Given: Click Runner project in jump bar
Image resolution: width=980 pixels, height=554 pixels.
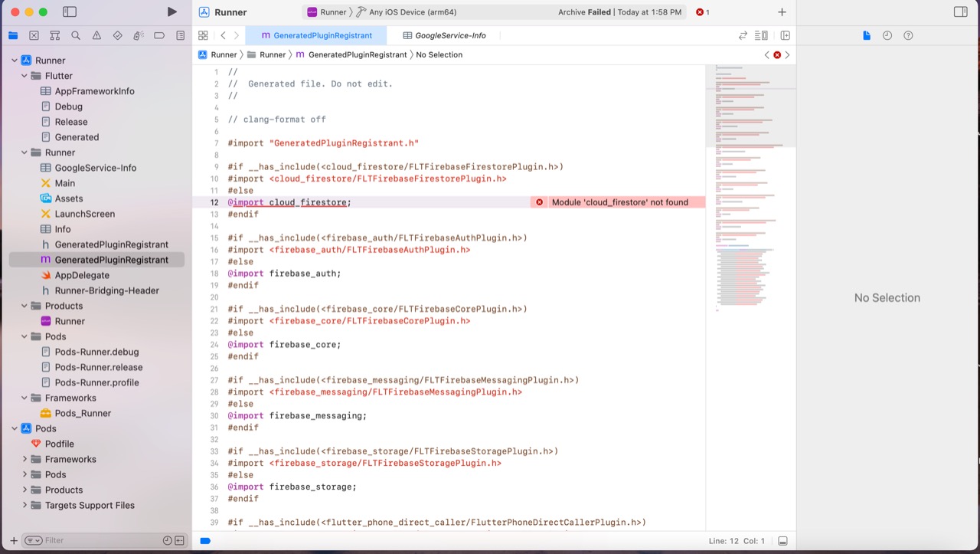Looking at the screenshot, I should [x=217, y=55].
